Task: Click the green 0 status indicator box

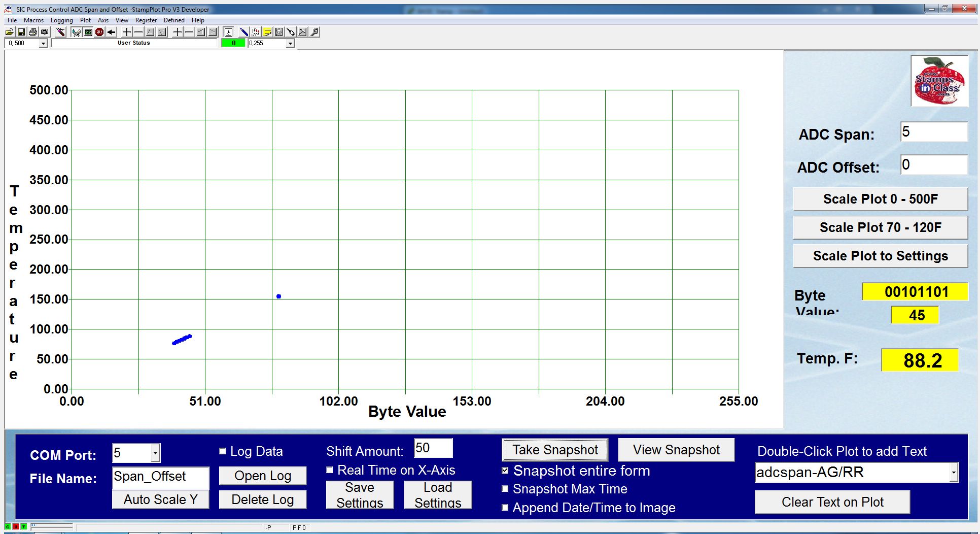Action: [x=233, y=43]
